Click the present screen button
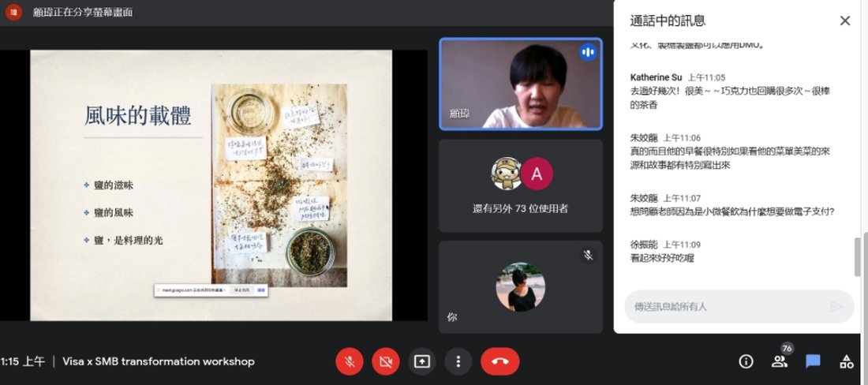The width and height of the screenshot is (868, 385). click(x=422, y=361)
